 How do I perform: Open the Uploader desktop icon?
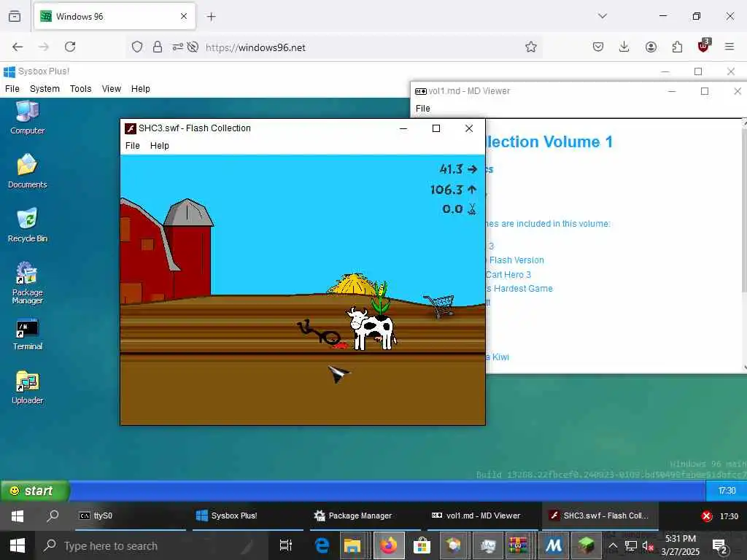pyautogui.click(x=27, y=388)
